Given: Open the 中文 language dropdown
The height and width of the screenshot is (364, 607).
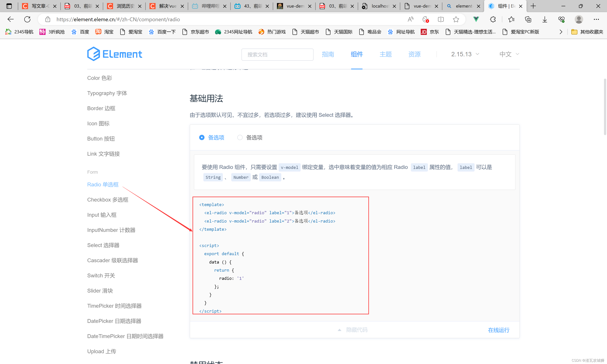Looking at the screenshot, I should (x=509, y=54).
